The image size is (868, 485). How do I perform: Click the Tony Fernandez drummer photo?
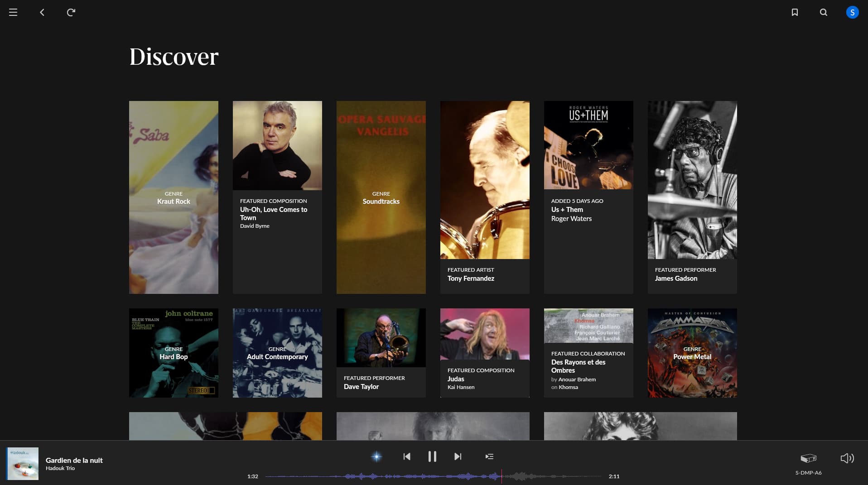pyautogui.click(x=485, y=180)
